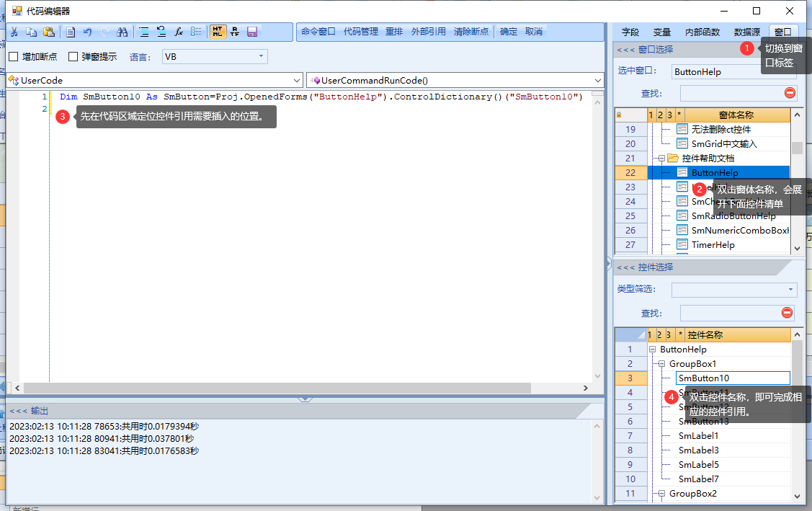
Task: Collapse the output panel with the splitter arrow
Action: (305, 399)
